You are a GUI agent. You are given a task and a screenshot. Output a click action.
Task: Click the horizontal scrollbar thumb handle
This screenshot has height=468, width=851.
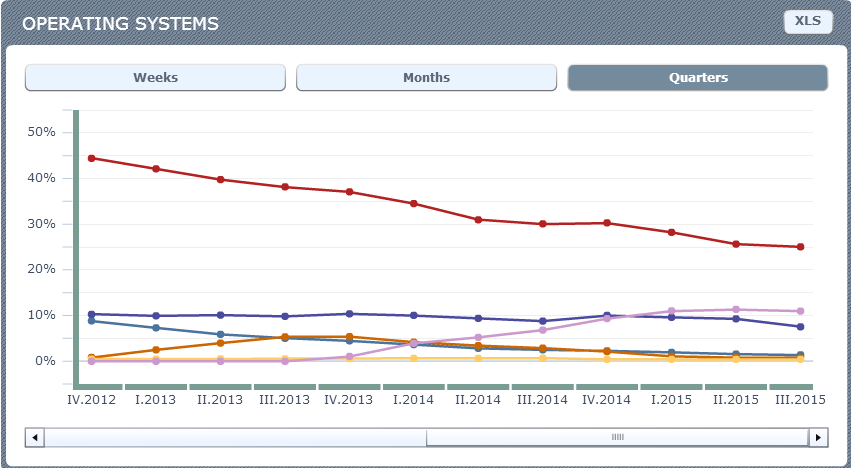[617, 438]
